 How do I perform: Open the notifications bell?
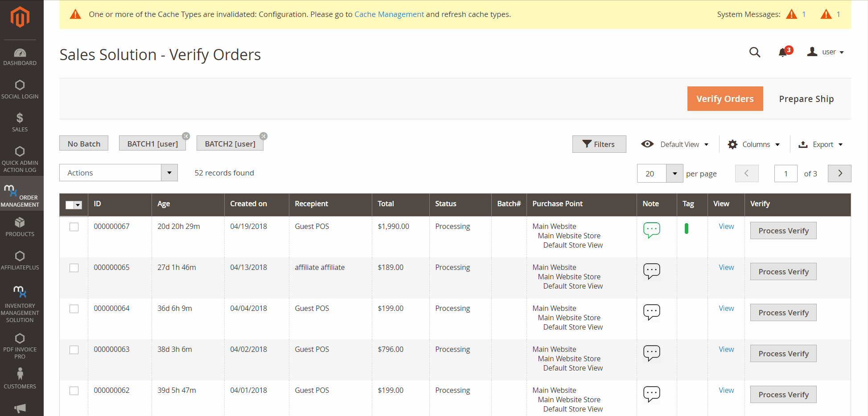[x=783, y=53]
